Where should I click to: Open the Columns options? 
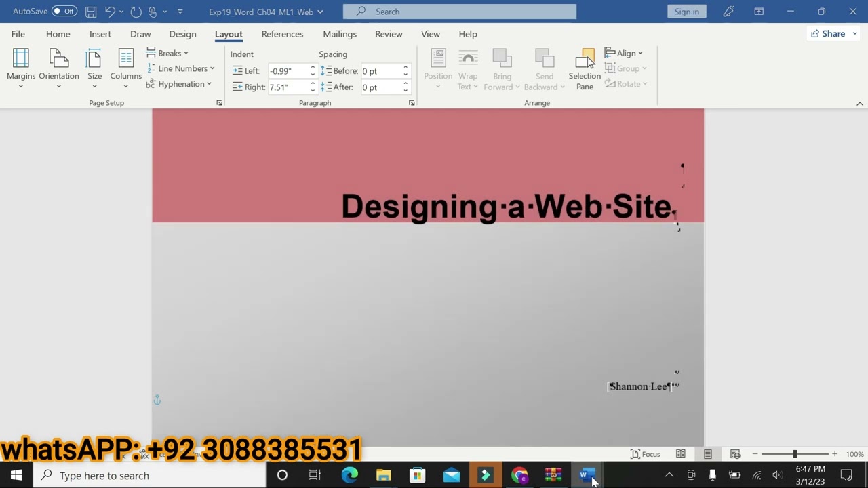coord(126,68)
